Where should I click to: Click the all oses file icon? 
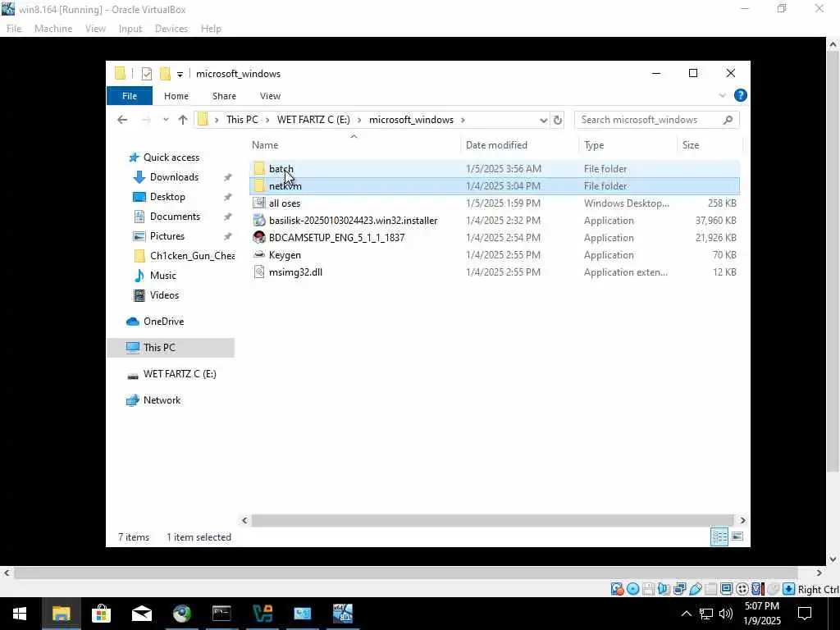point(259,203)
